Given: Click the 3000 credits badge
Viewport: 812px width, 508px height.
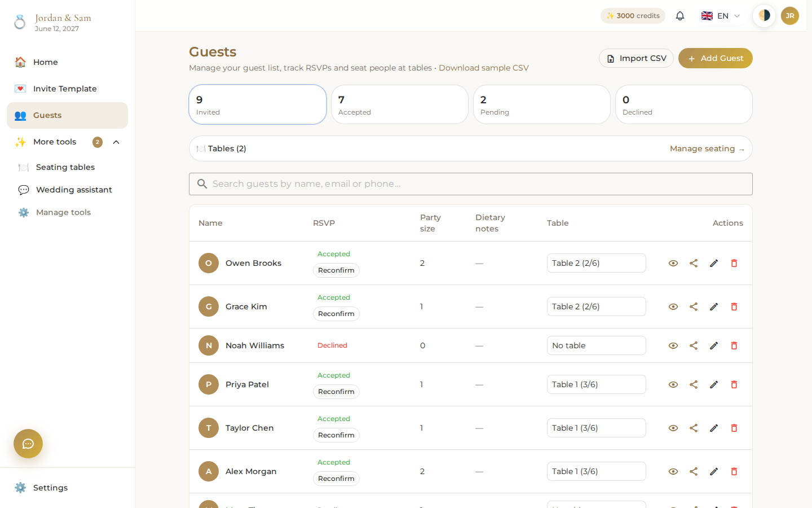Looking at the screenshot, I should (633, 16).
